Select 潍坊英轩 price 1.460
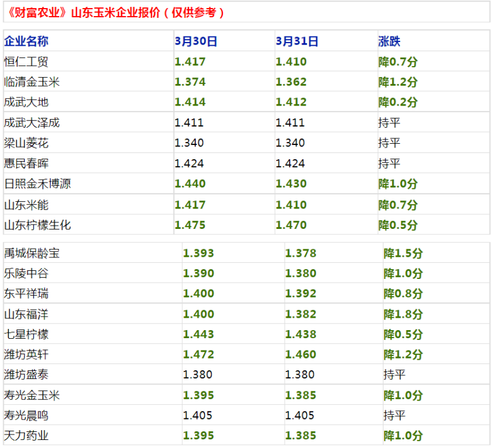Viewport: 494px width, 448px height. pyautogui.click(x=301, y=354)
